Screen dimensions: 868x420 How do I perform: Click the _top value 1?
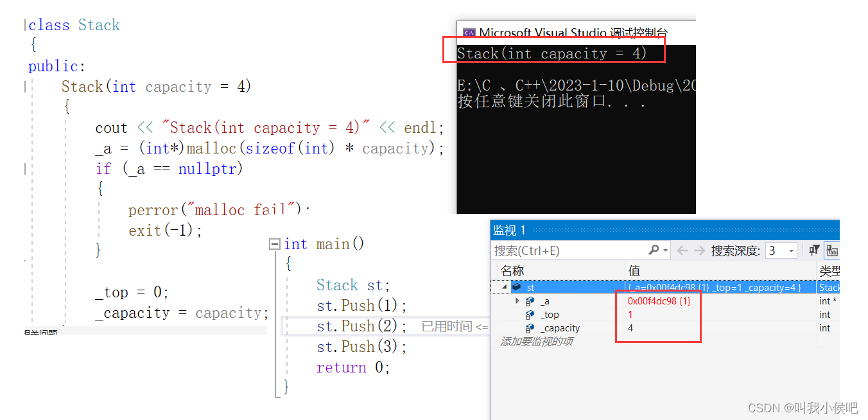(630, 315)
